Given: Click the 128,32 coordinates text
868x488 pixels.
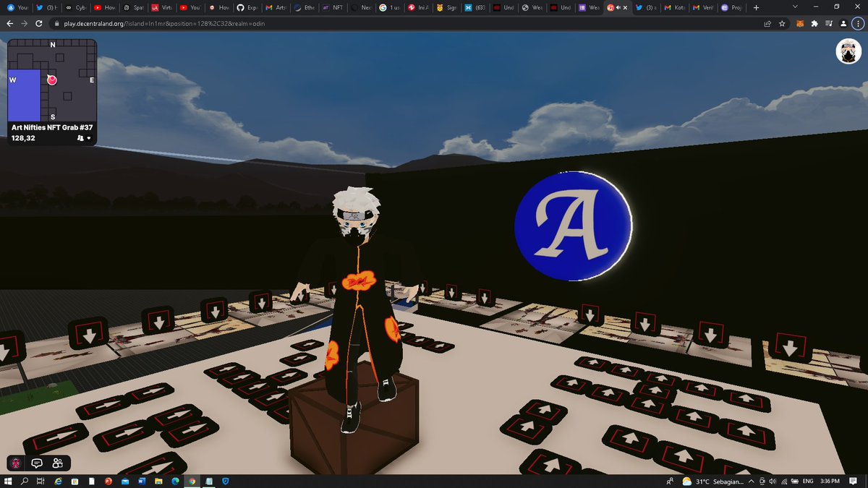Looking at the screenshot, I should 23,137.
